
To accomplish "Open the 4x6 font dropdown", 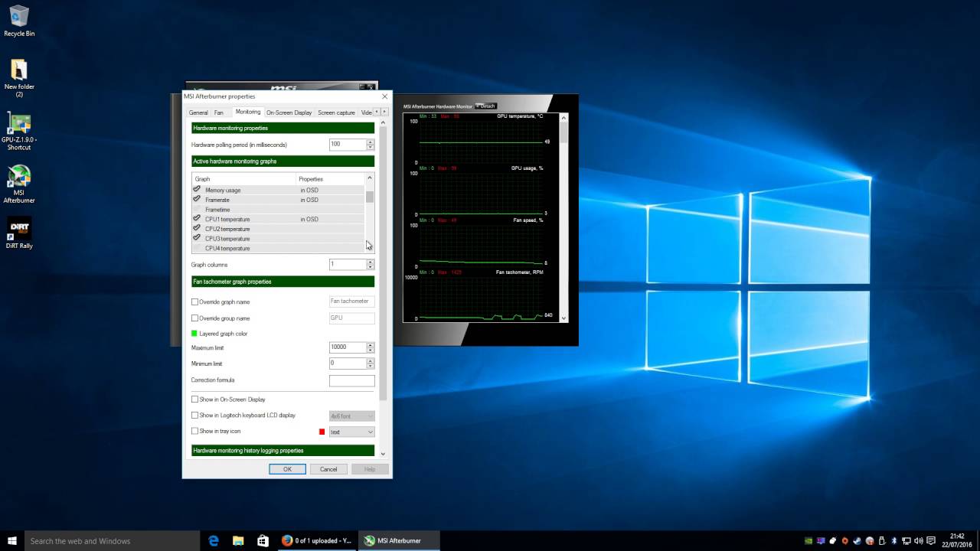I will click(x=351, y=416).
